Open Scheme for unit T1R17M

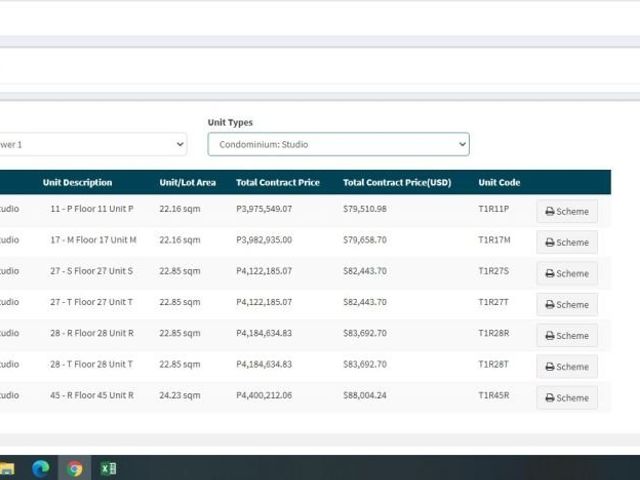(x=567, y=242)
